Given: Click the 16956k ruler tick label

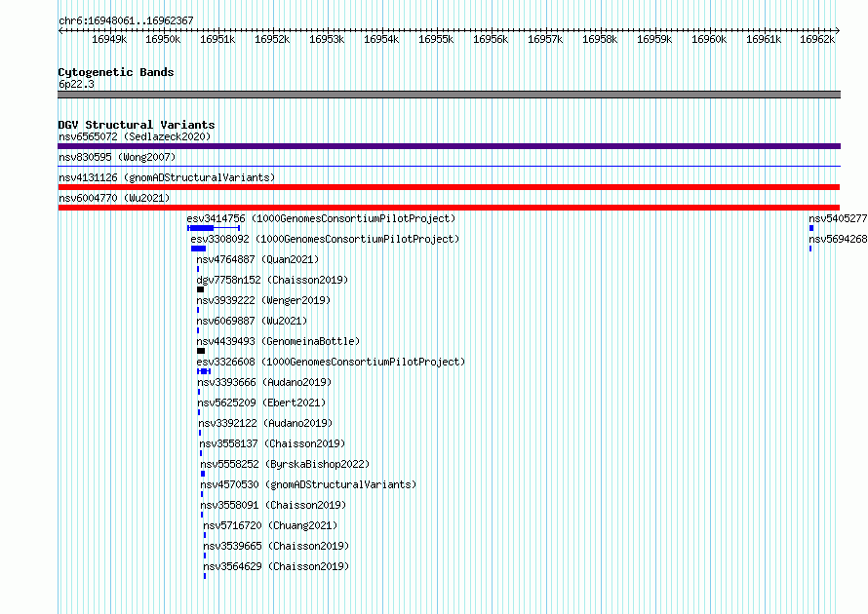Looking at the screenshot, I should point(491,39).
